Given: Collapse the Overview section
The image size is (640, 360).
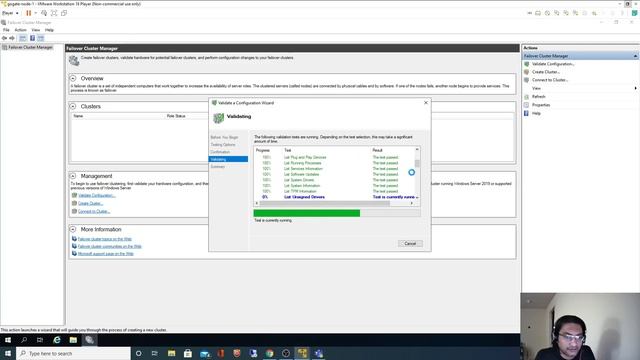Looking at the screenshot, I should click(x=73, y=78).
